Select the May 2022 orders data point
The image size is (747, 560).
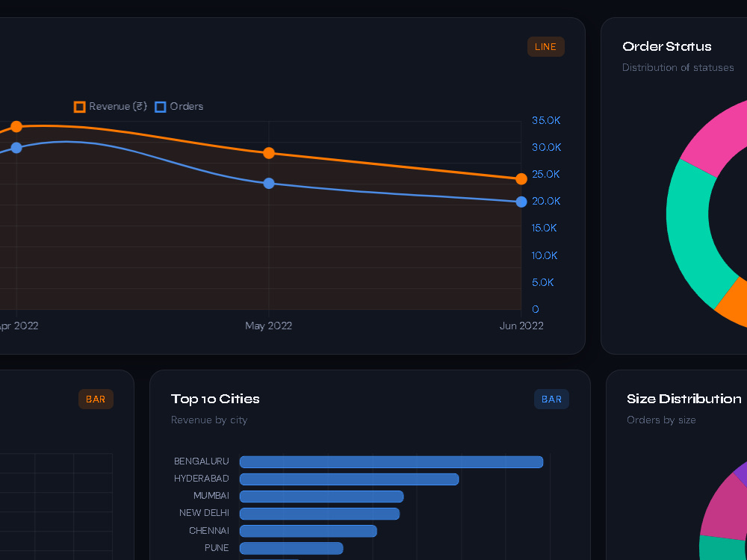click(269, 184)
